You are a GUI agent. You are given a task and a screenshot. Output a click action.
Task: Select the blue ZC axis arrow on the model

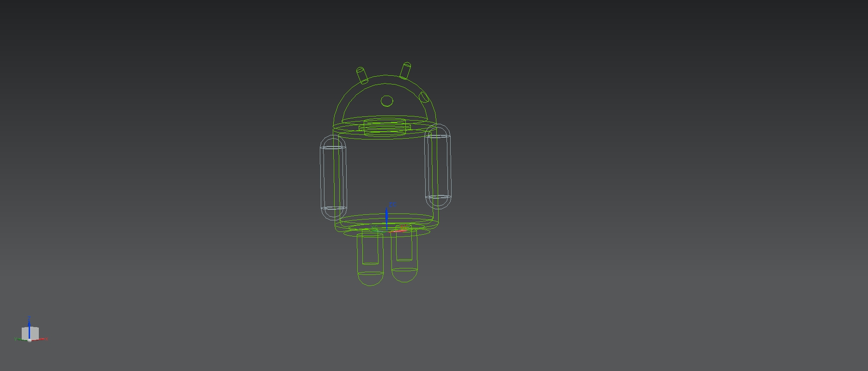(386, 218)
